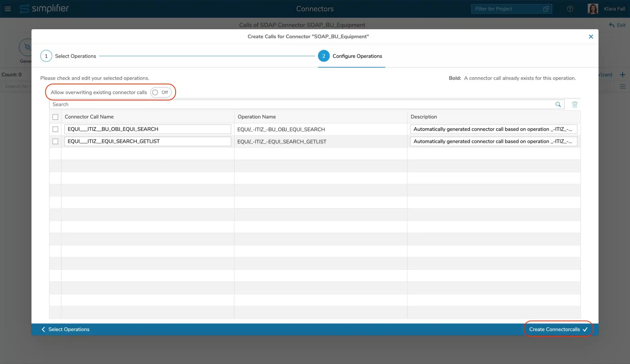
Task: Click the Simplifier logo
Action: [44, 9]
